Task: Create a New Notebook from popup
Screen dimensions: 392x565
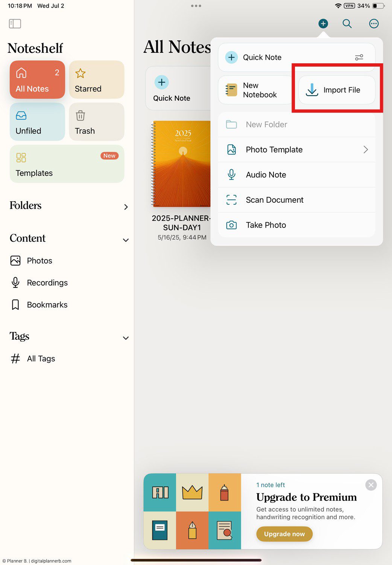Action: pos(255,90)
